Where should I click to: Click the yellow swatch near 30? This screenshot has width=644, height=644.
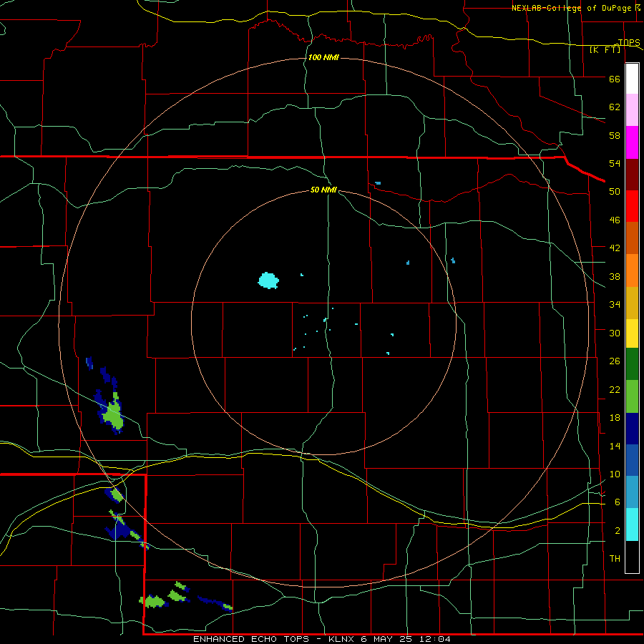[632, 333]
